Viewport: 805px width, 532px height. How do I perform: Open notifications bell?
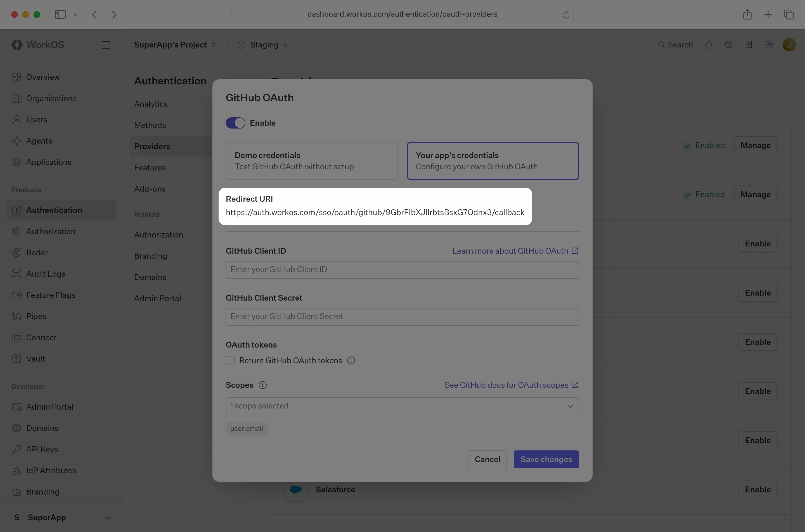tap(709, 45)
